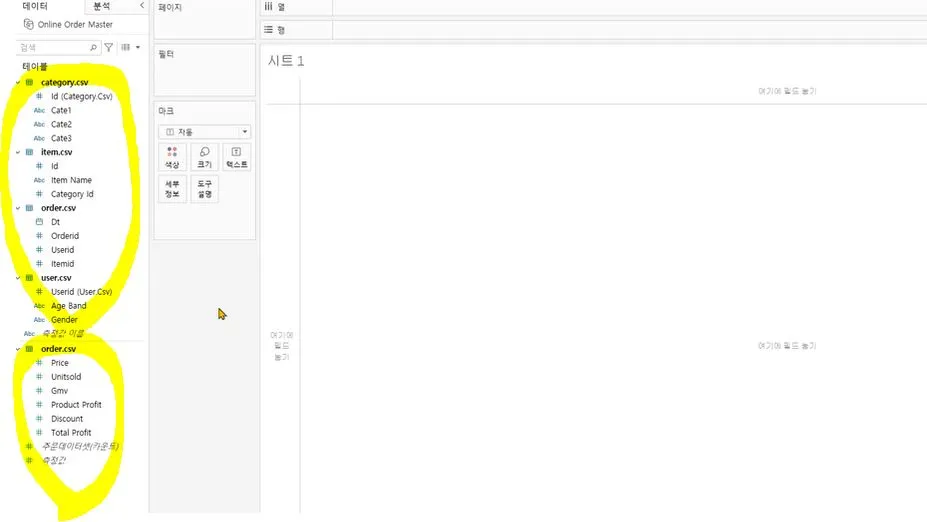Image resolution: width=927 pixels, height=522 pixels.
Task: Collapse the order.csv measures table
Action: click(18, 349)
